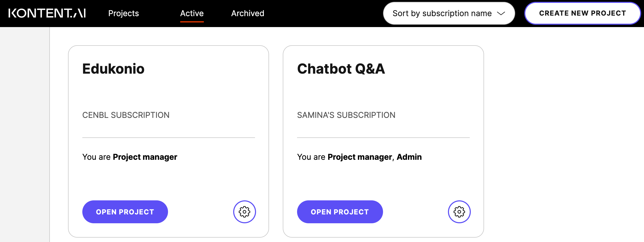The width and height of the screenshot is (644, 242).
Task: Click the dropdown arrow next to sort options
Action: [x=501, y=13]
